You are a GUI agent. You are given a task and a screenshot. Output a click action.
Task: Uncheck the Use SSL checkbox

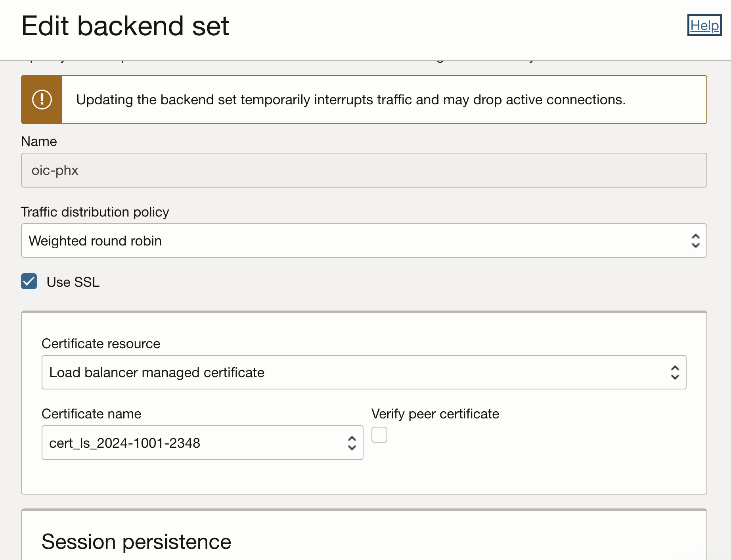pos(29,281)
